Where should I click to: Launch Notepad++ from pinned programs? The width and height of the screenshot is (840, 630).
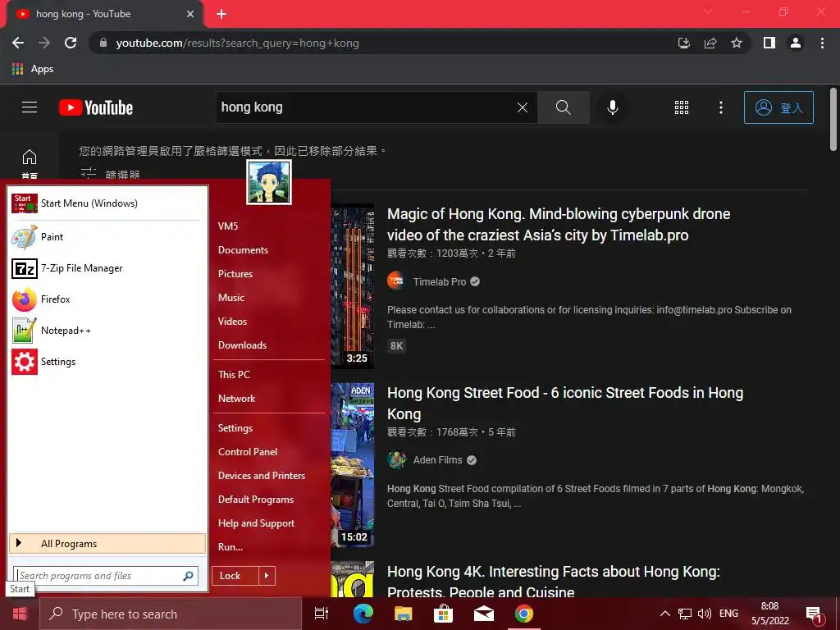(107, 331)
